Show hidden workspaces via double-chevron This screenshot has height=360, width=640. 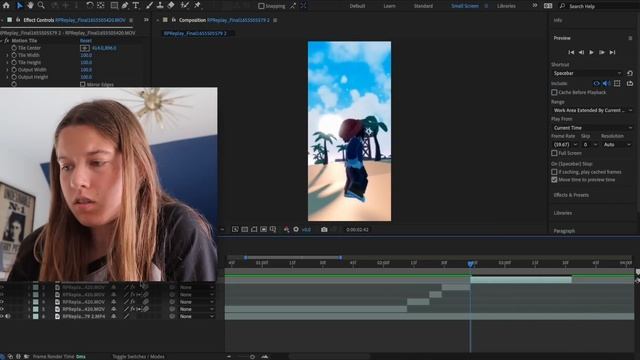pos(535,6)
